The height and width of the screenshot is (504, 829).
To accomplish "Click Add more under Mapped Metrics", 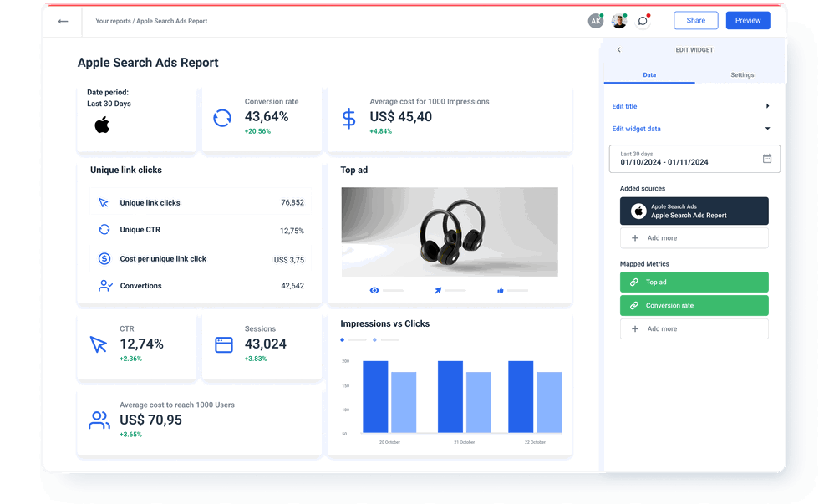I will coord(694,328).
